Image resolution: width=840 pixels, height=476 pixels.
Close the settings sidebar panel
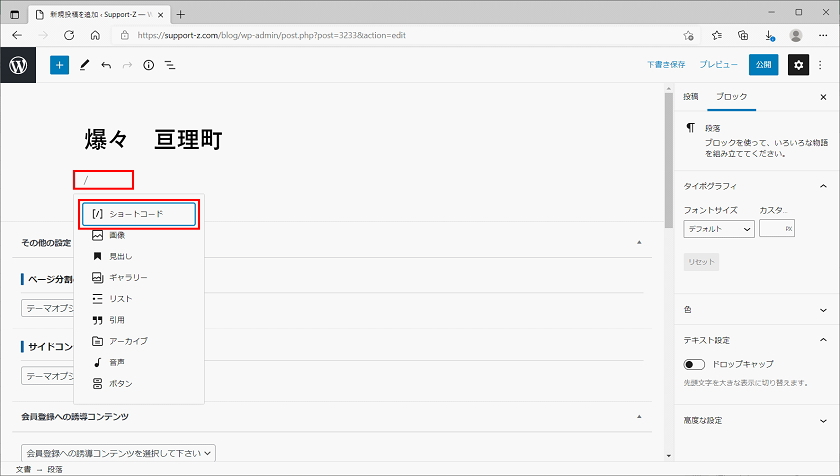pyautogui.click(x=823, y=97)
